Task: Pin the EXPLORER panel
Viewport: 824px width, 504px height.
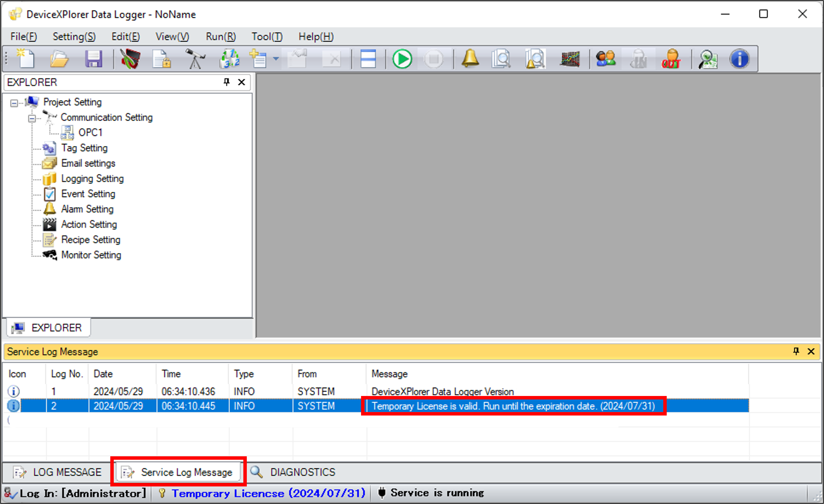Action: [227, 82]
